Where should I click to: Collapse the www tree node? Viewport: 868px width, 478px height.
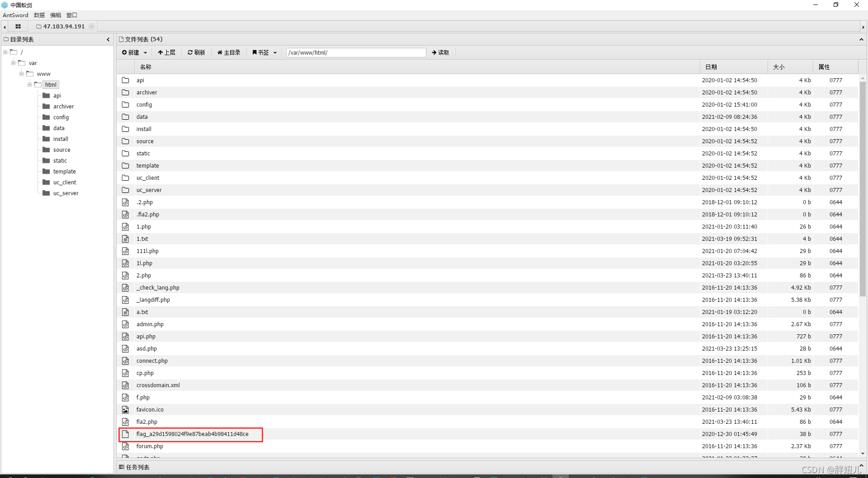coord(22,74)
